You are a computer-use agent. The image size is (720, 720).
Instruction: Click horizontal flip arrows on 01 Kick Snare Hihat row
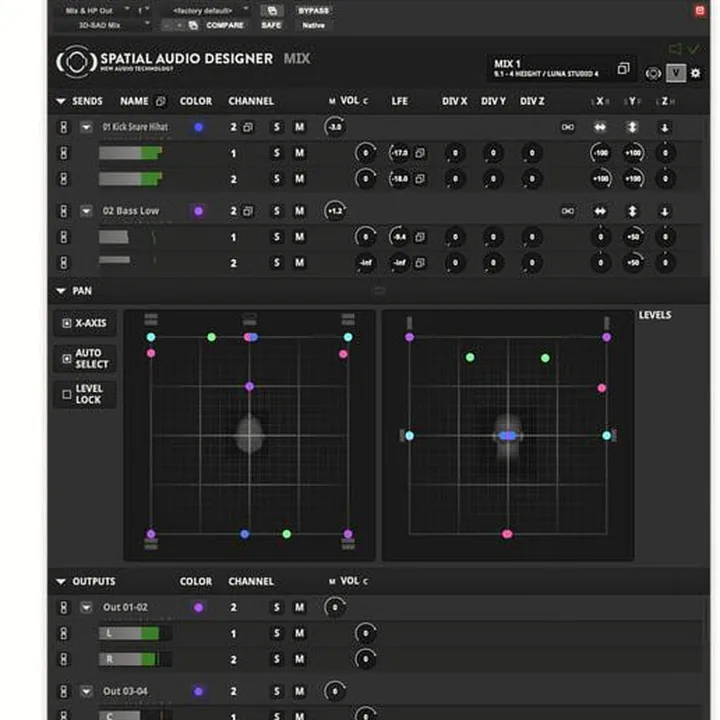[x=600, y=127]
